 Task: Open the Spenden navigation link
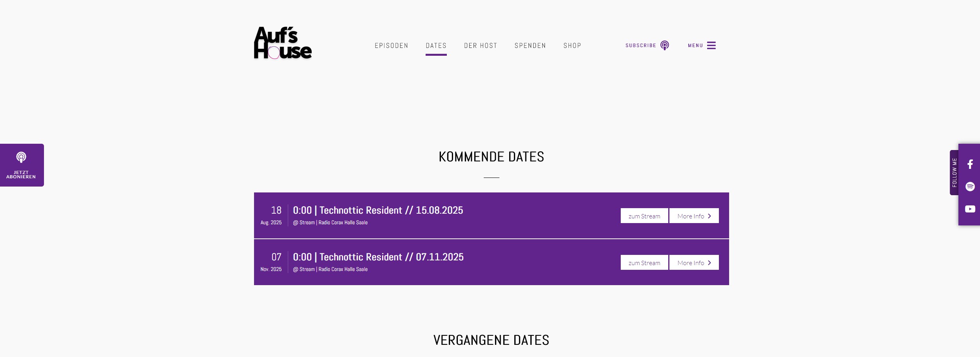530,46
